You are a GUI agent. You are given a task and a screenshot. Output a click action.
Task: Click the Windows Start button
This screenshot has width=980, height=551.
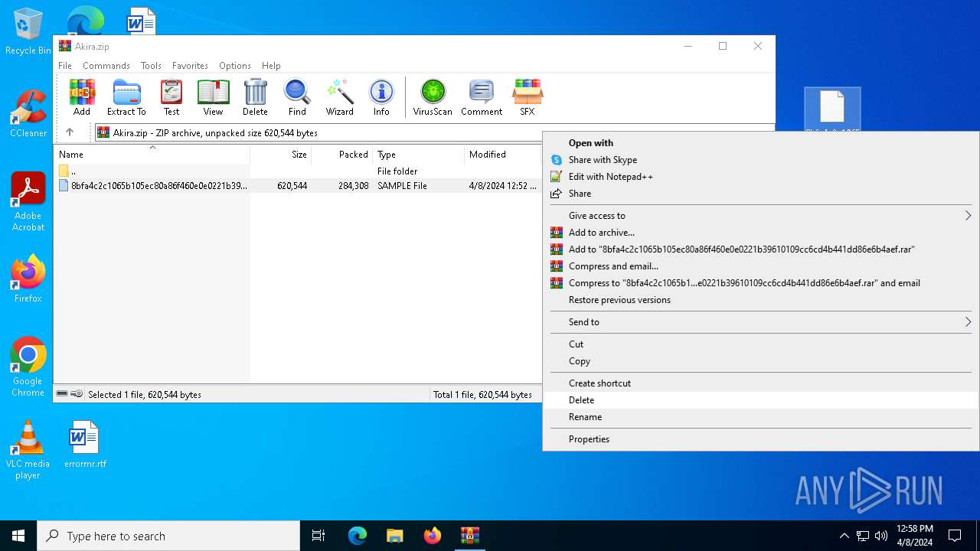tap(18, 536)
